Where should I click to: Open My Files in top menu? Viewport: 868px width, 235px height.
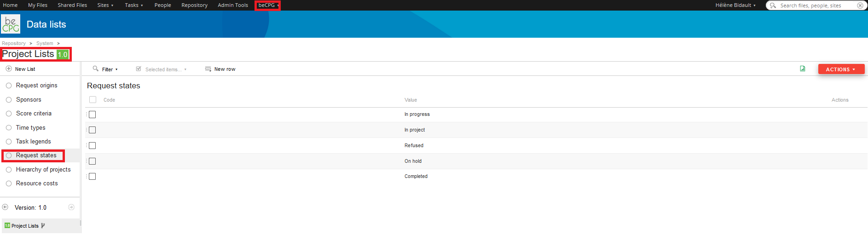[x=38, y=5]
